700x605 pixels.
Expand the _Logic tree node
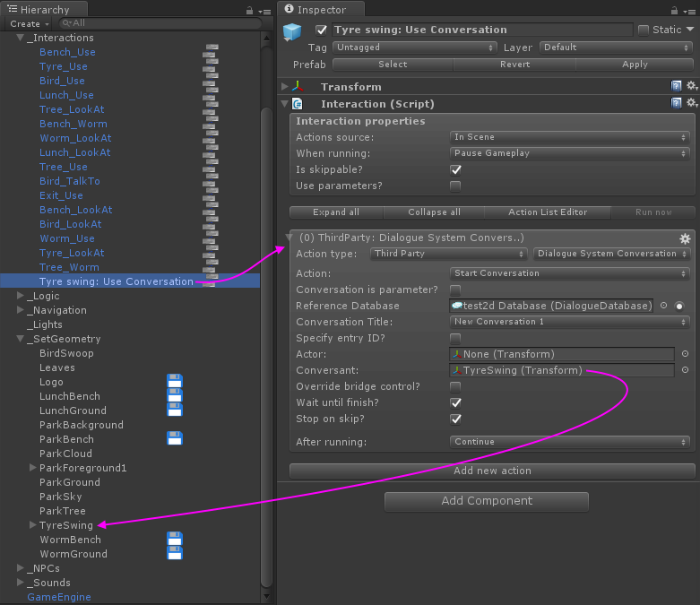20,296
